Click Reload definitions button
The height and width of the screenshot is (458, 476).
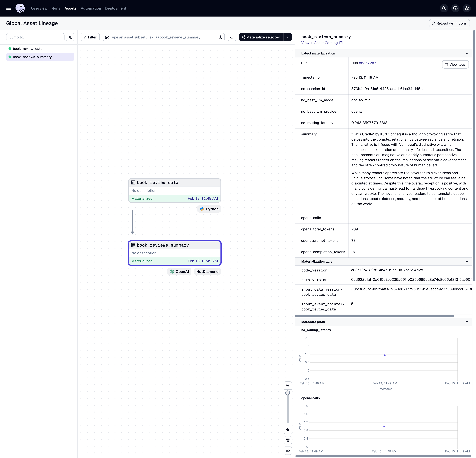point(449,23)
